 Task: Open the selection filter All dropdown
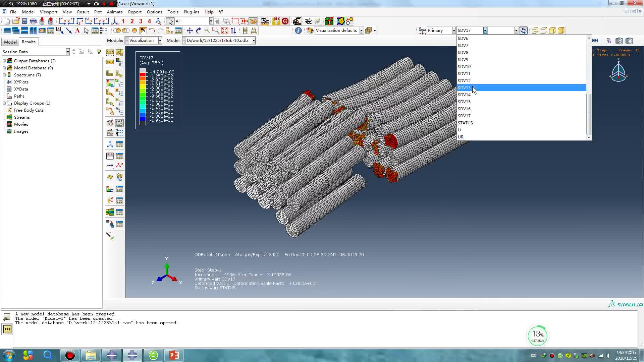[211, 21]
